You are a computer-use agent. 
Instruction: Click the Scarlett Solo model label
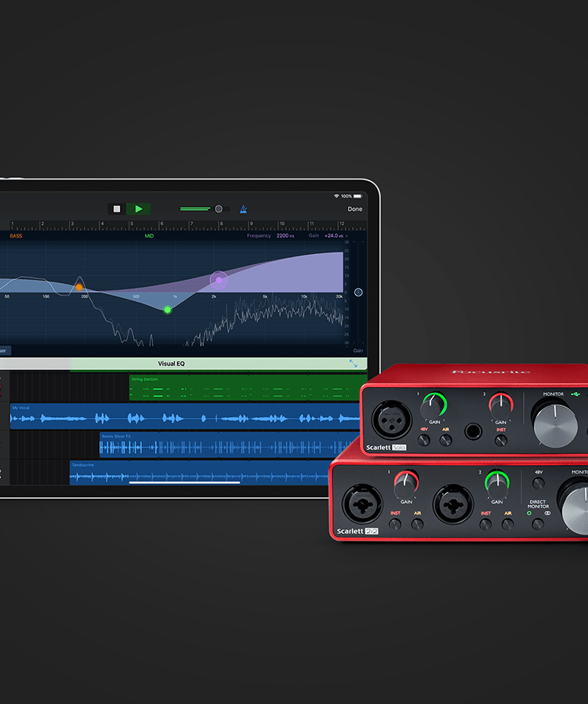(x=386, y=448)
